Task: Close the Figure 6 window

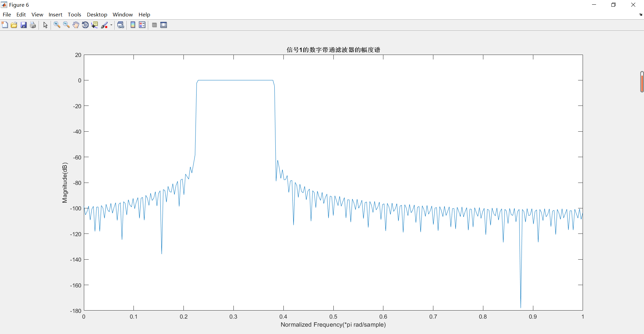Action: tap(633, 5)
